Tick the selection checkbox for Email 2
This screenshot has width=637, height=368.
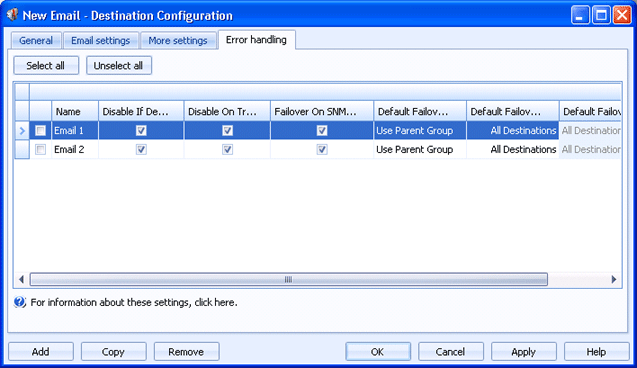coord(40,149)
